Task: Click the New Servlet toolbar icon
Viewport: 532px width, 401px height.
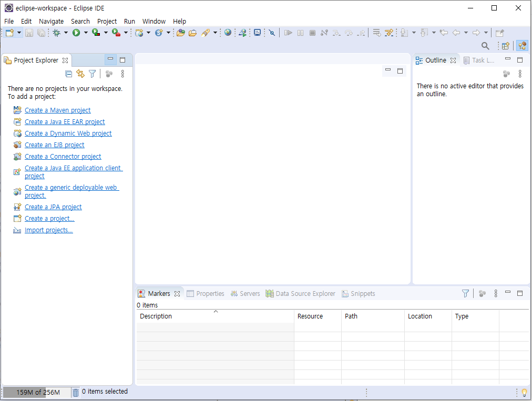Action: (159, 33)
